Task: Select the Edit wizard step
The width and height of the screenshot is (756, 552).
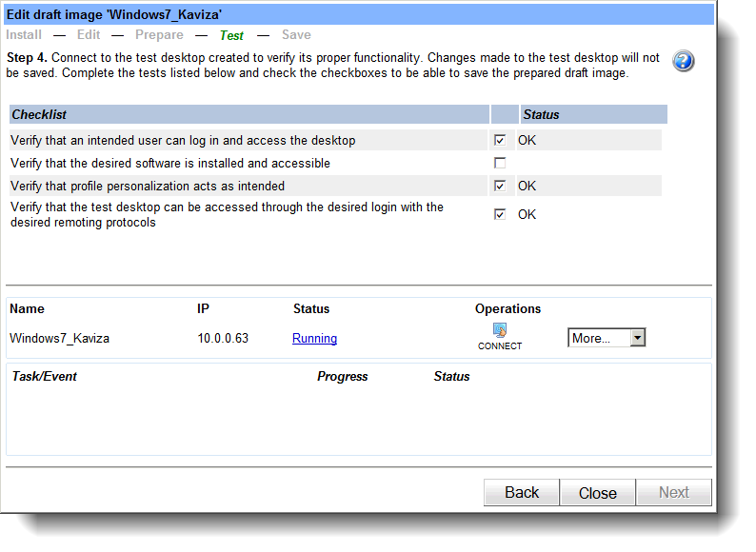Action: pyautogui.click(x=89, y=35)
